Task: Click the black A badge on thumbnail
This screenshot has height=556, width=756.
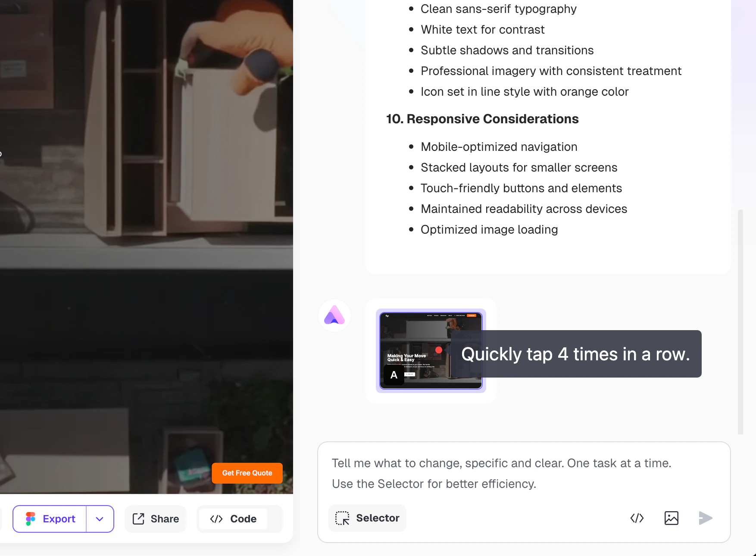Action: click(394, 375)
